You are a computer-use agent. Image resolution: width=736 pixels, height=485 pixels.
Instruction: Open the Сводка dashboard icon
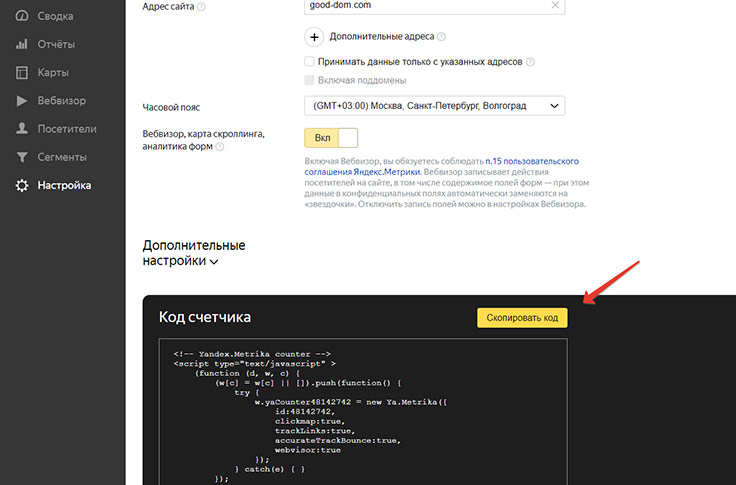pos(21,16)
